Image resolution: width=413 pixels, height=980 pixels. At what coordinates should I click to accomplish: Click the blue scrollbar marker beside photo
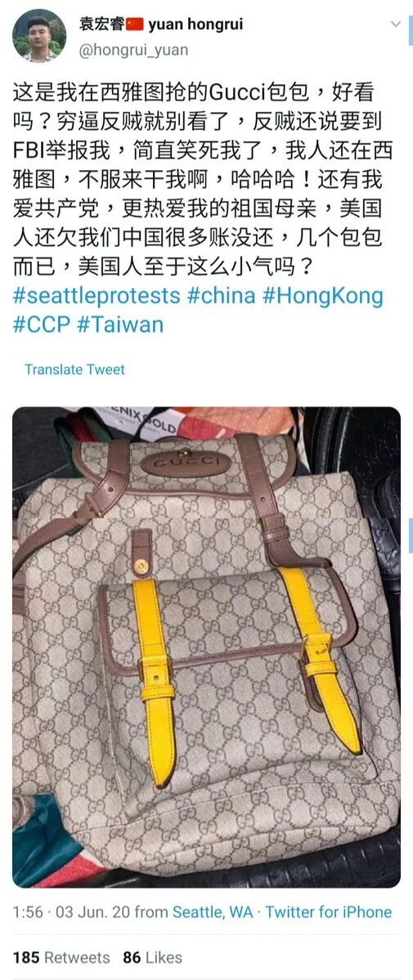point(411,535)
